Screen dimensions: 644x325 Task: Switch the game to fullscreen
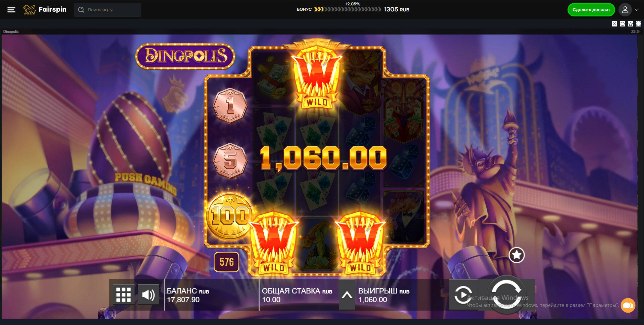coord(639,24)
